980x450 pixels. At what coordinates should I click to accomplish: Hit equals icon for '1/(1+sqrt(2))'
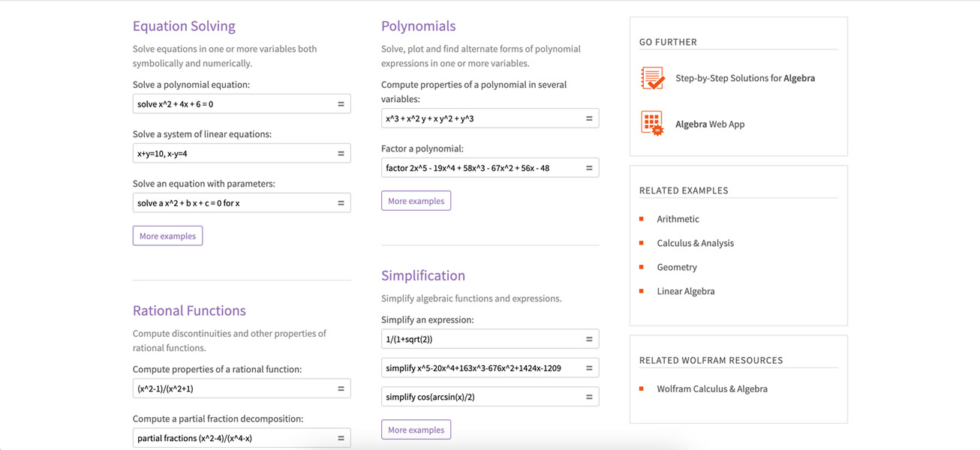click(589, 339)
